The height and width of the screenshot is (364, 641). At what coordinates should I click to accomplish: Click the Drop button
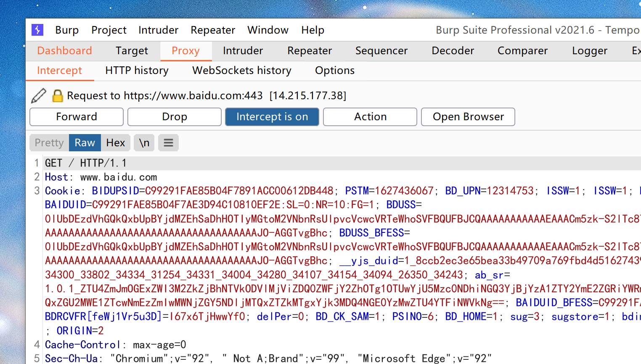[x=175, y=117]
